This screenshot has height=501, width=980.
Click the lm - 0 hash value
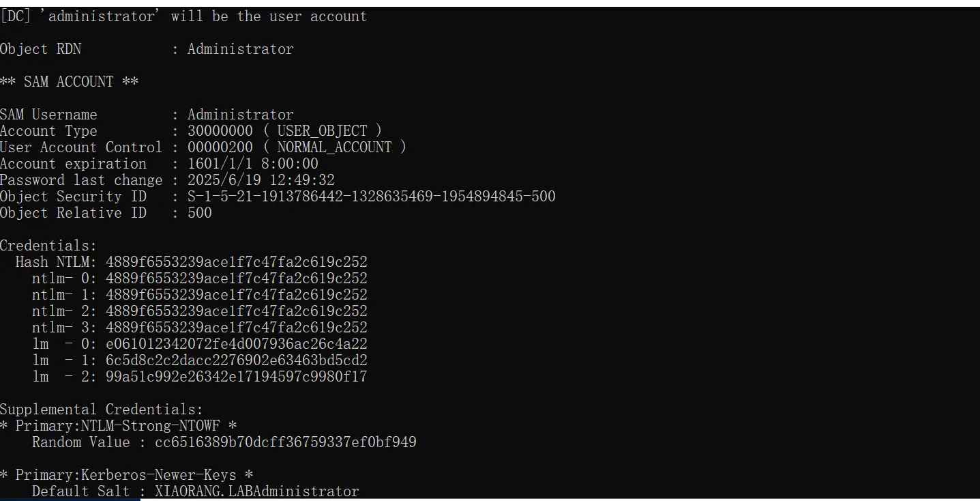click(x=236, y=344)
